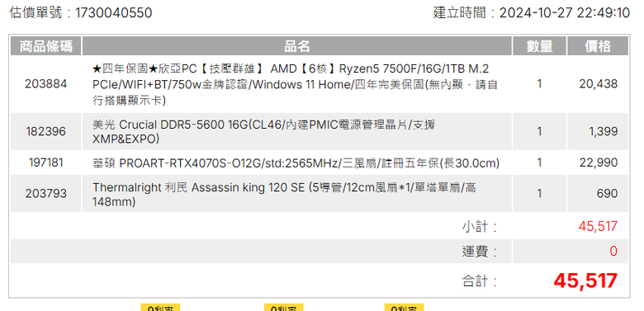Click the 價格 column header
This screenshot has width=644, height=311.
[x=598, y=46]
